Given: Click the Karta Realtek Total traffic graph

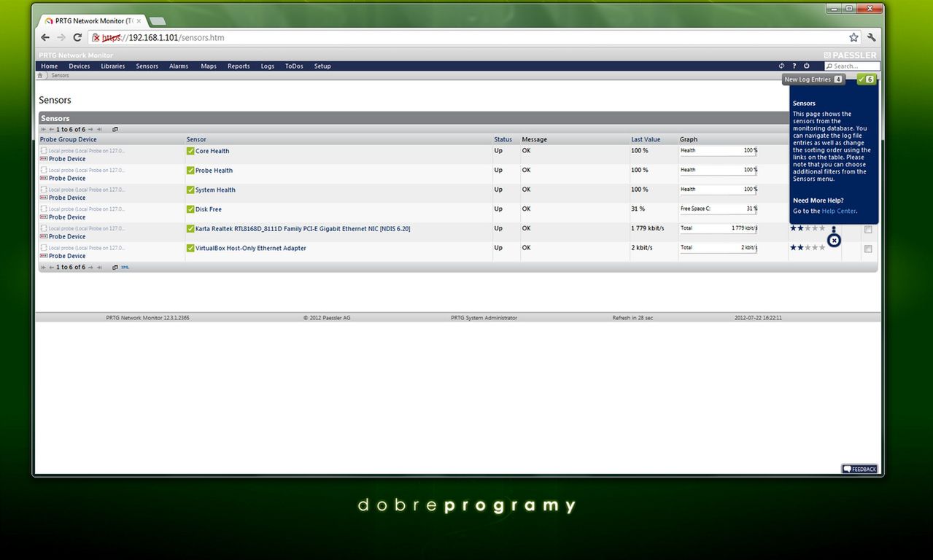Looking at the screenshot, I should pos(719,228).
